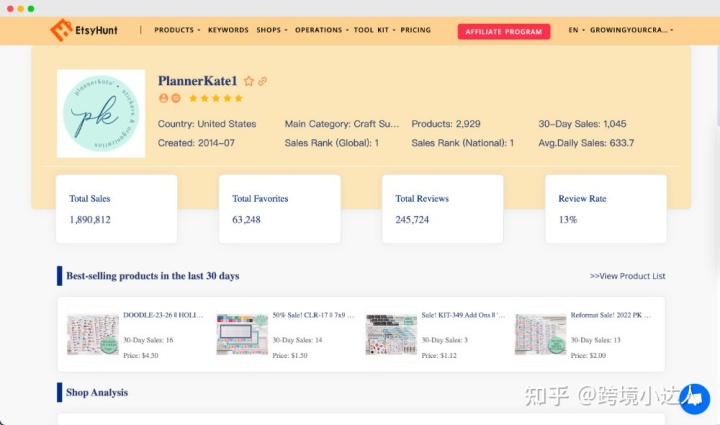Open the GROWINGYOURCRA... account menu
The height and width of the screenshot is (425, 720).
point(631,30)
